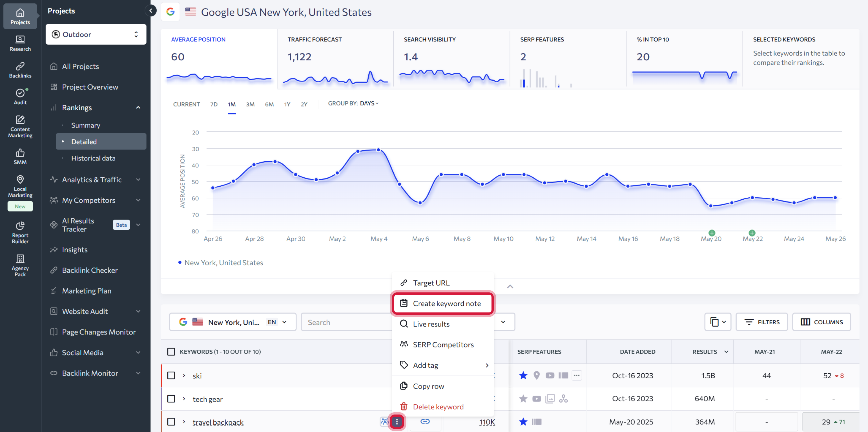The height and width of the screenshot is (432, 868).
Task: Switch chart range to 1Y
Action: point(287,104)
